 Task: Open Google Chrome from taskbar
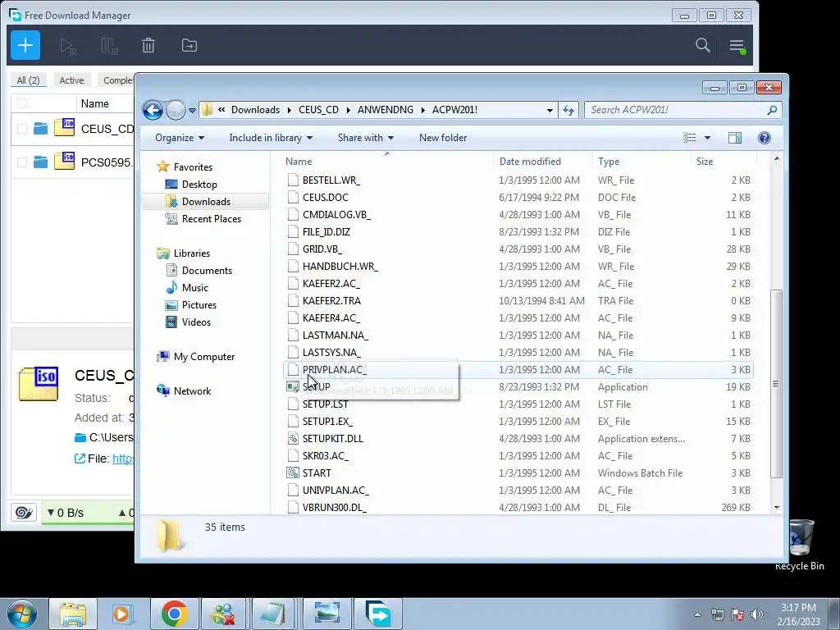pos(174,614)
